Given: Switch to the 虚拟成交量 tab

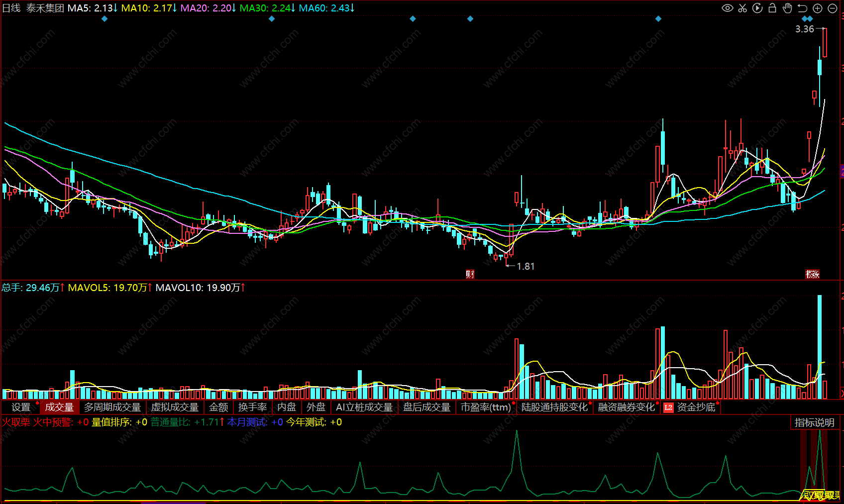Looking at the screenshot, I should pos(175,407).
